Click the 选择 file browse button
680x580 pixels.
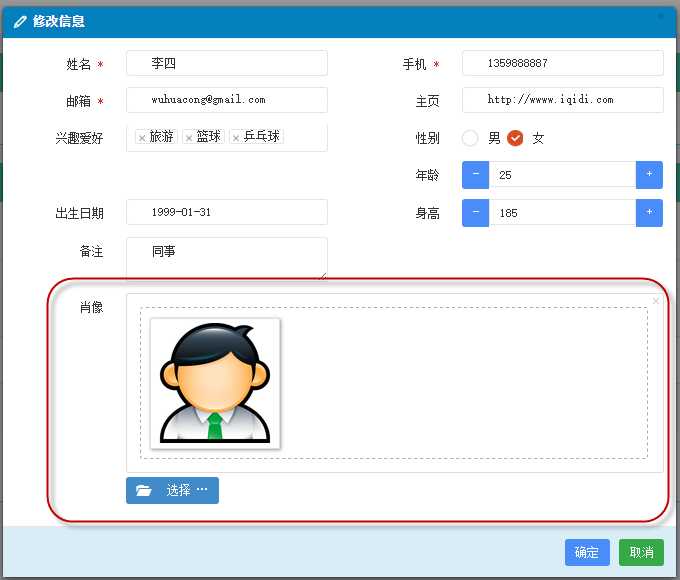tap(172, 491)
